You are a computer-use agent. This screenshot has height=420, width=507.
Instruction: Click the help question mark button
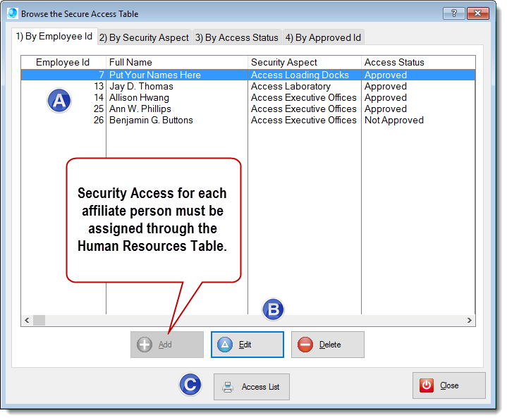[x=454, y=13]
